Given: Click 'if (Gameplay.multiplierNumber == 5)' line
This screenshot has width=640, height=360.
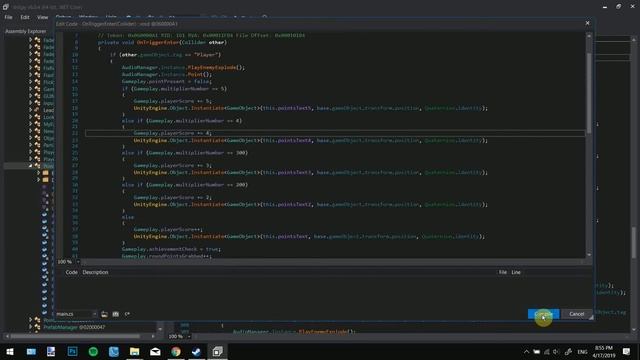Looking at the screenshot, I should tap(174, 89).
